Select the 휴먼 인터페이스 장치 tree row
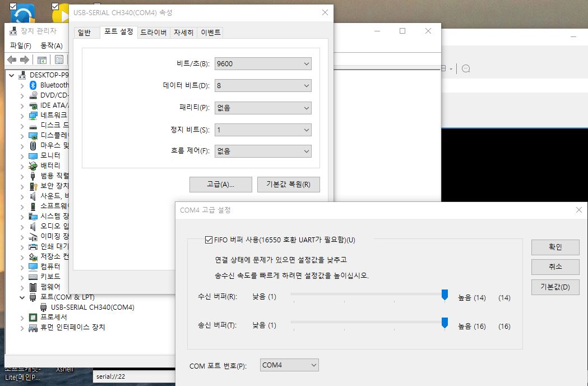Screen dimensions: 588x386 point(72,328)
